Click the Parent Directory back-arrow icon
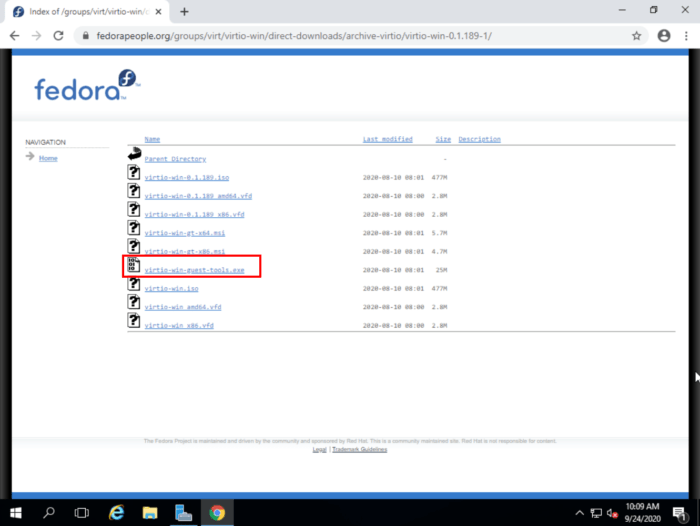 (134, 154)
